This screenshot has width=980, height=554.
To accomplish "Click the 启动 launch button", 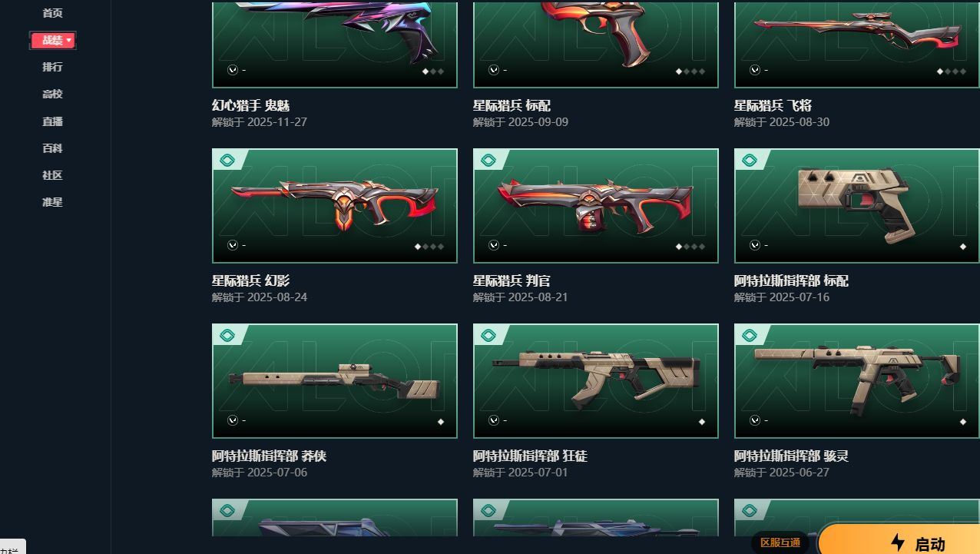I will (899, 540).
